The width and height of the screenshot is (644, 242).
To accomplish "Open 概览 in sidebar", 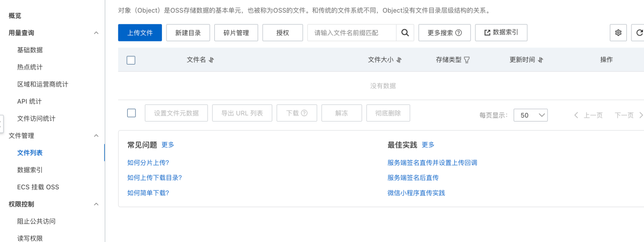I will (15, 16).
